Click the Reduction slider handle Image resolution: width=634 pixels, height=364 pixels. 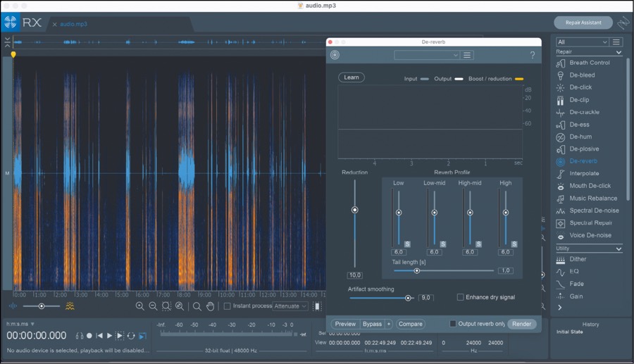click(354, 210)
